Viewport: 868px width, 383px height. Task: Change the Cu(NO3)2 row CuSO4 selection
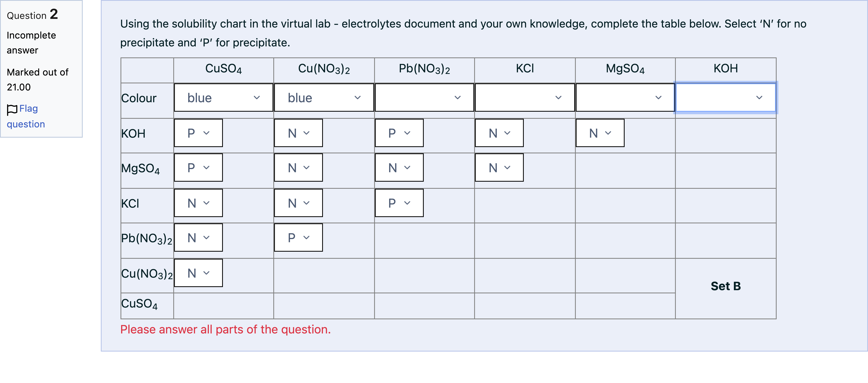[198, 273]
